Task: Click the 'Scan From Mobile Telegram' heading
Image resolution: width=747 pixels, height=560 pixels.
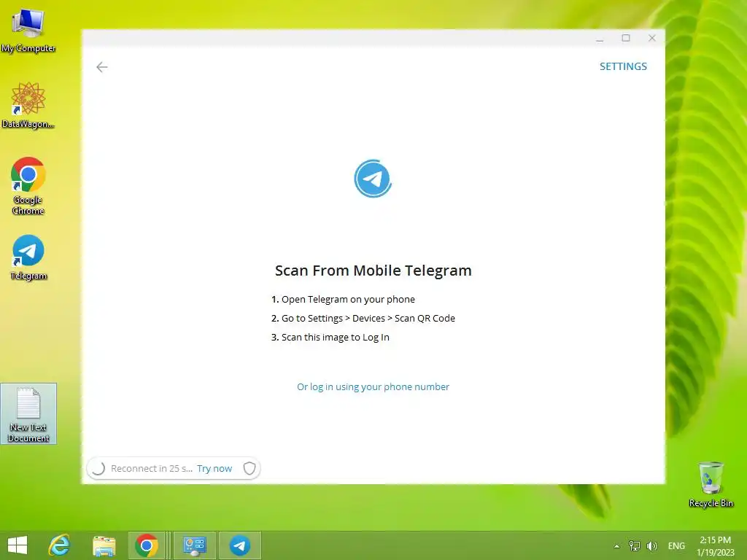Action: 373,271
